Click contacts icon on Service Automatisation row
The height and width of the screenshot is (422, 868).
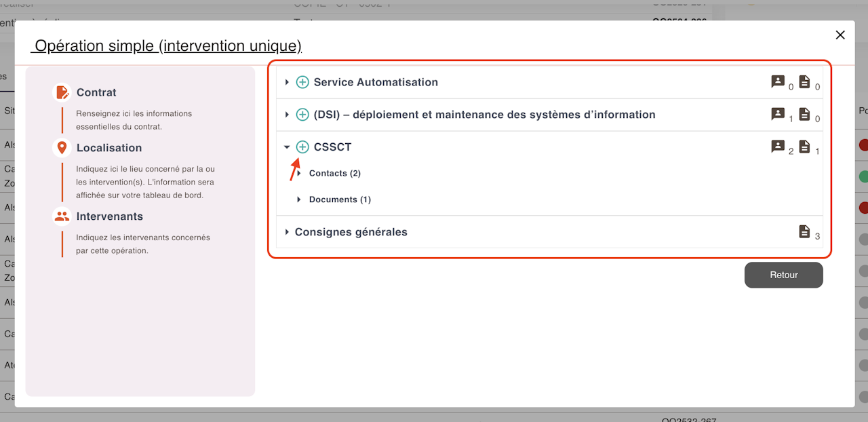click(x=778, y=81)
